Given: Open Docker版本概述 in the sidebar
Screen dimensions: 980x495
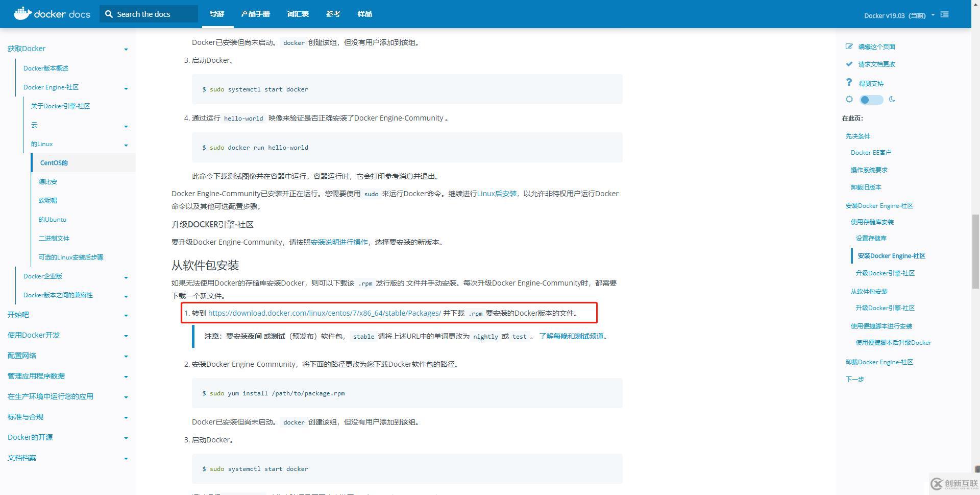Looking at the screenshot, I should pyautogui.click(x=46, y=68).
